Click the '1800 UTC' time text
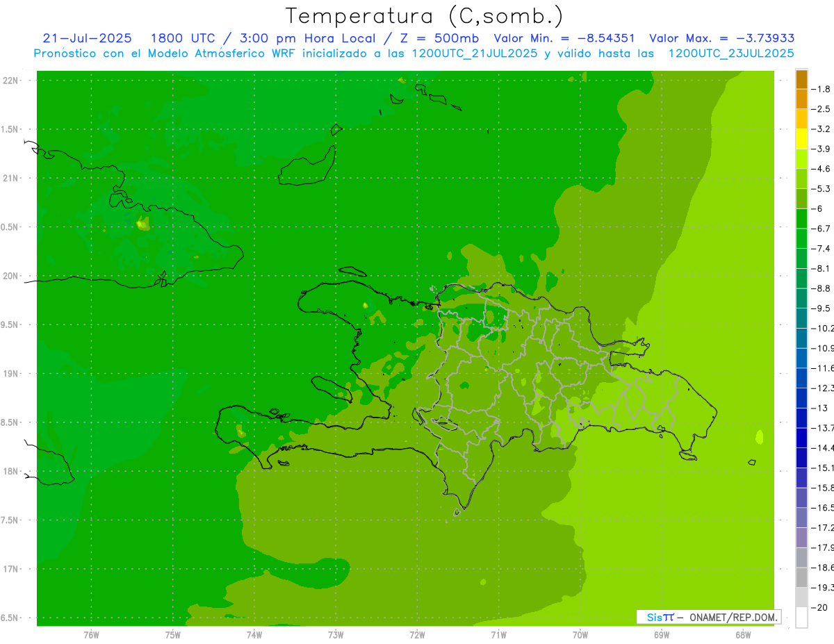Screen dimensions: 834x644 184,38
